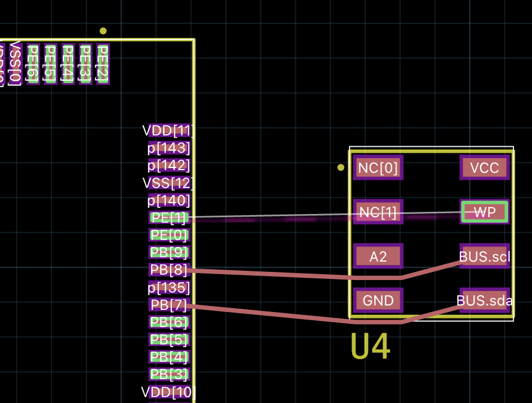Select the NC[1] pad on U4
Viewport: 532px width, 403px height.
tap(378, 212)
